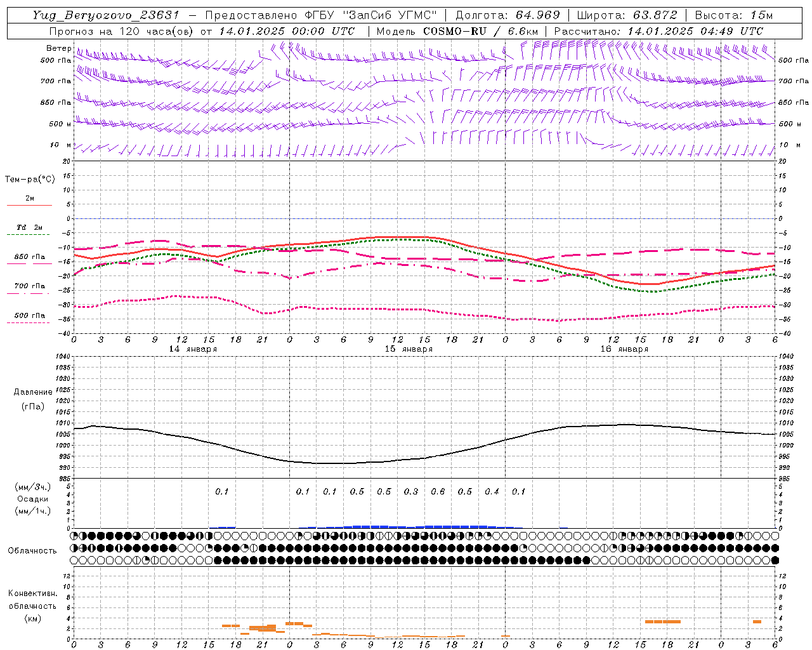This screenshot has height=650, width=812.
Task: Click the Модель COSMO-RU / 6.6км label
Action: (x=457, y=30)
